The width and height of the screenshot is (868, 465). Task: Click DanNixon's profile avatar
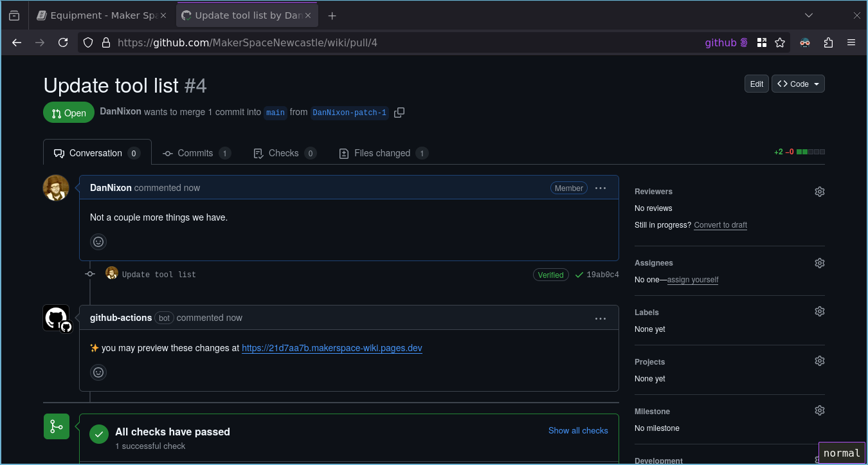click(x=56, y=188)
